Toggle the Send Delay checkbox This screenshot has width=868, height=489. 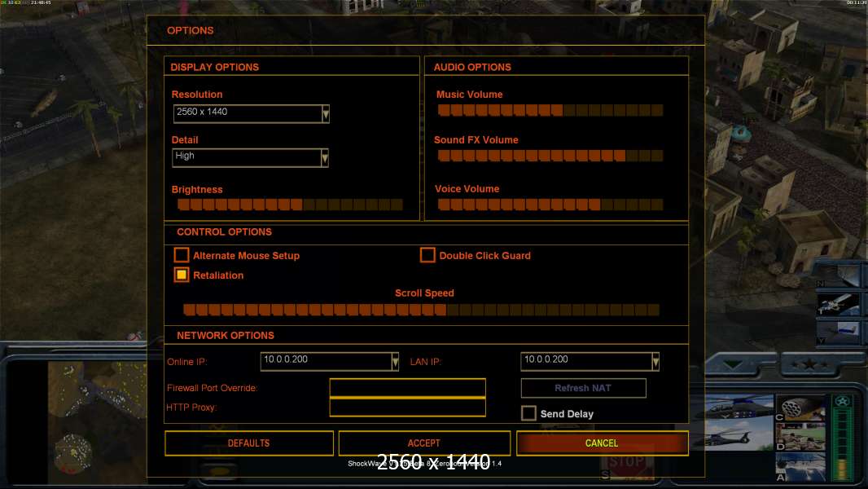(528, 413)
